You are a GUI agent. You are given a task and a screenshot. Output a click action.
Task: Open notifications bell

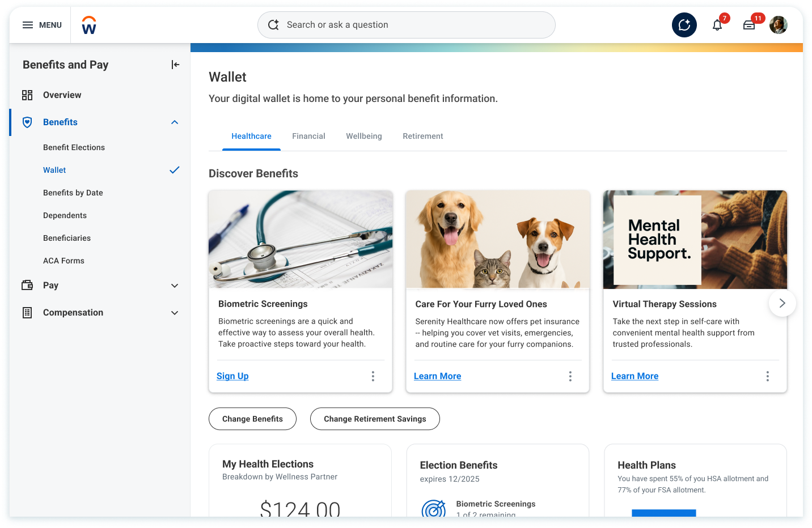point(717,25)
